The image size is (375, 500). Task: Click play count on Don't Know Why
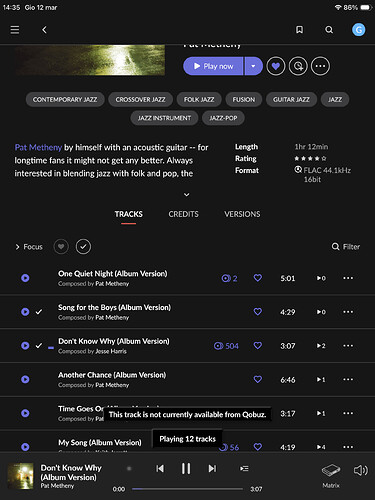[321, 346]
